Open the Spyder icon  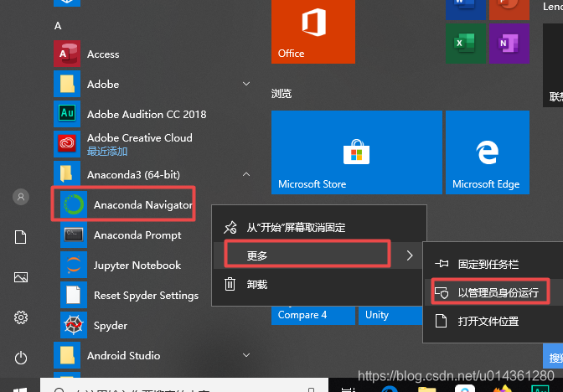[74, 325]
